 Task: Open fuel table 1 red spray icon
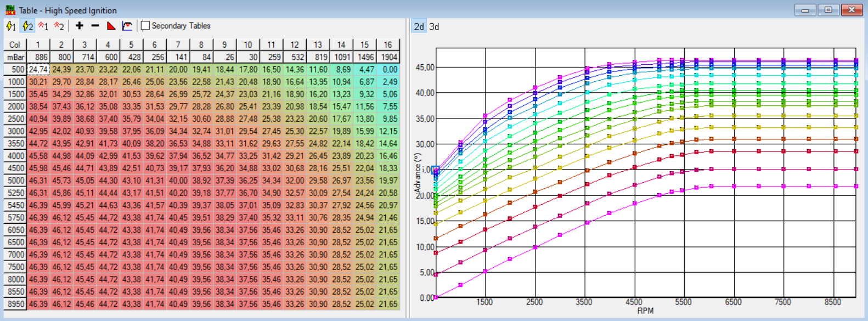tap(43, 26)
